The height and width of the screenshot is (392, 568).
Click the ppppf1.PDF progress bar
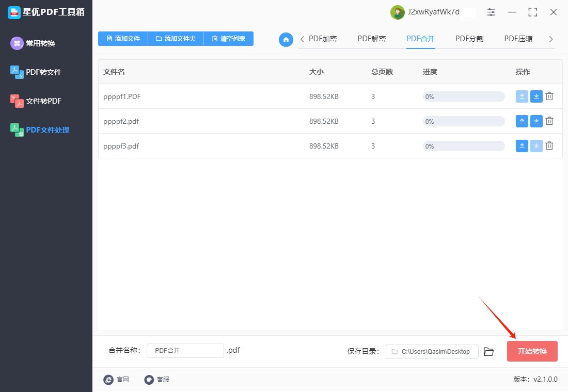click(x=464, y=96)
